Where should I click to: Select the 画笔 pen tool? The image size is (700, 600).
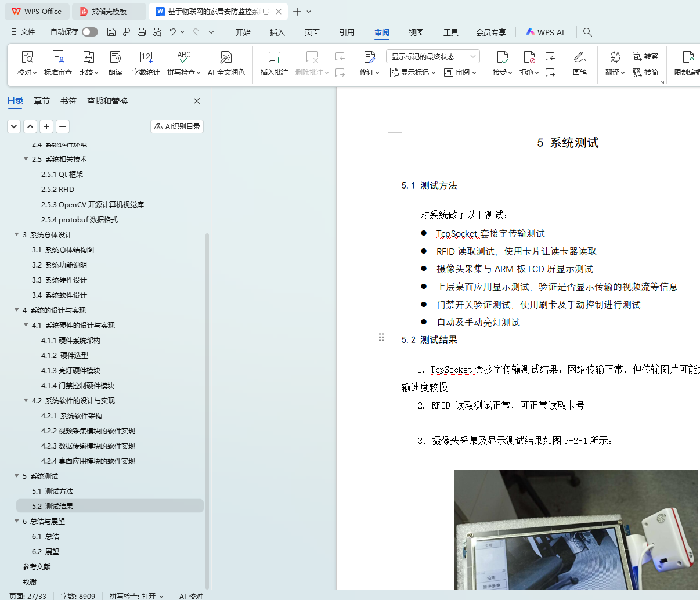(579, 63)
